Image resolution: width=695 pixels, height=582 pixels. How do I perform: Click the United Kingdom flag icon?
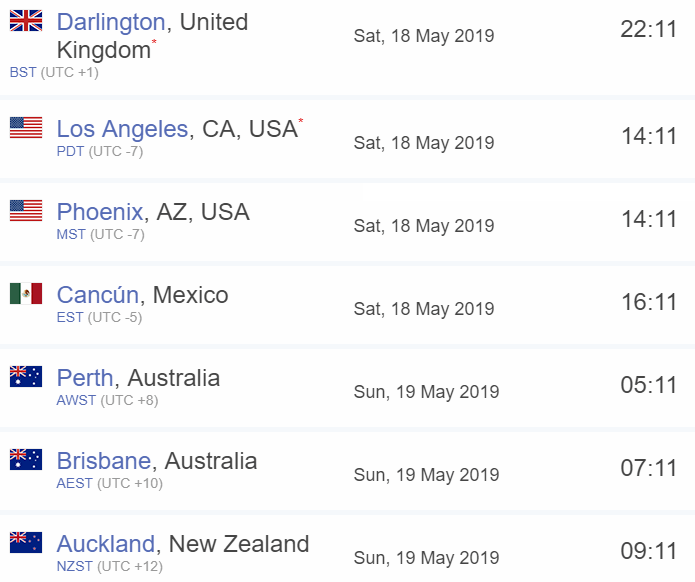26,21
